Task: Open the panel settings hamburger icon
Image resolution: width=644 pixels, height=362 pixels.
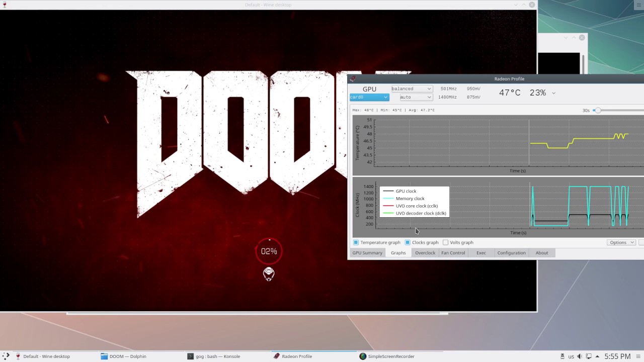Action: pos(638,356)
